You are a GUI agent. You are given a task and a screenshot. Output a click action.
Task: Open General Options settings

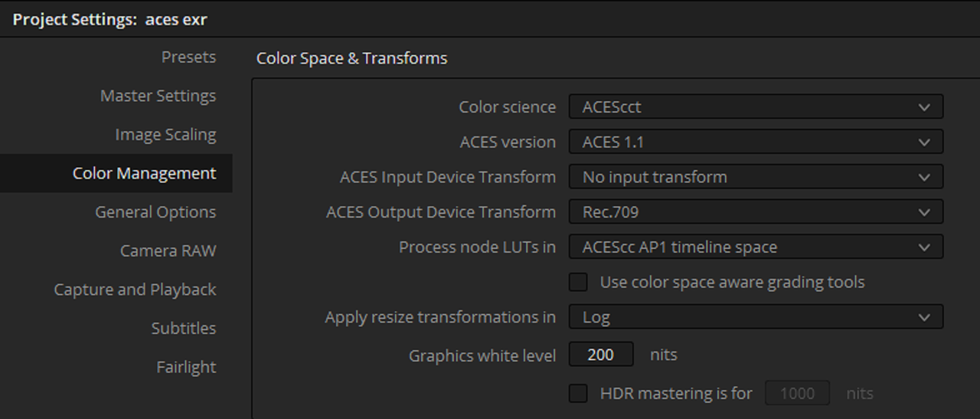coord(155,212)
